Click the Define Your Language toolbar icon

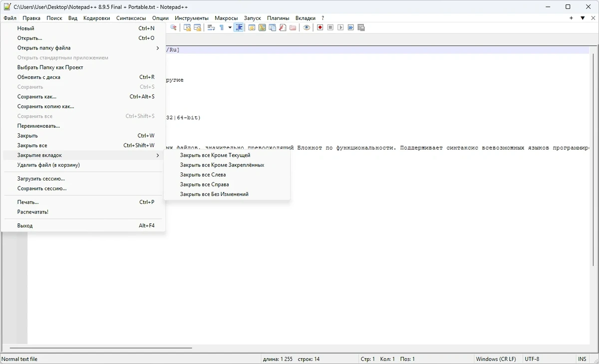point(252,27)
